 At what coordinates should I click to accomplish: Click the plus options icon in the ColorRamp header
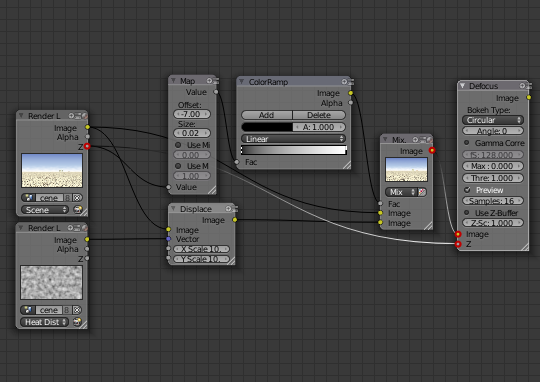click(x=344, y=82)
